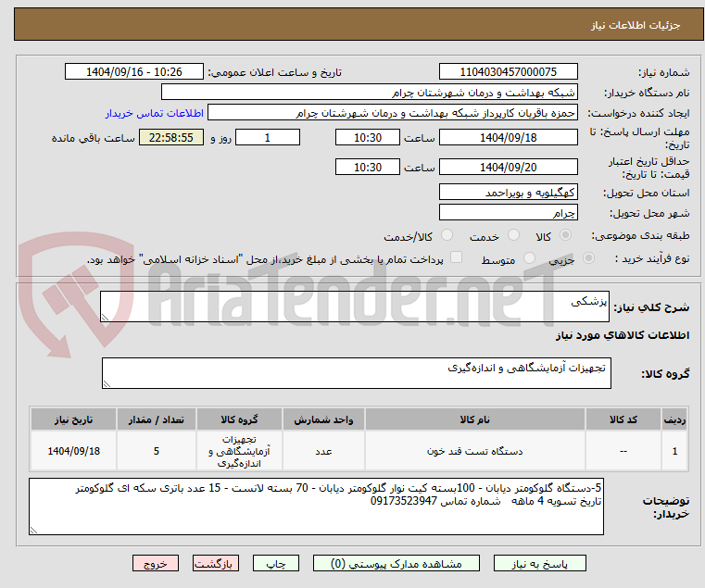The height and width of the screenshot is (588, 705).
Task: Click the بازگشت back button
Action: [x=216, y=563]
